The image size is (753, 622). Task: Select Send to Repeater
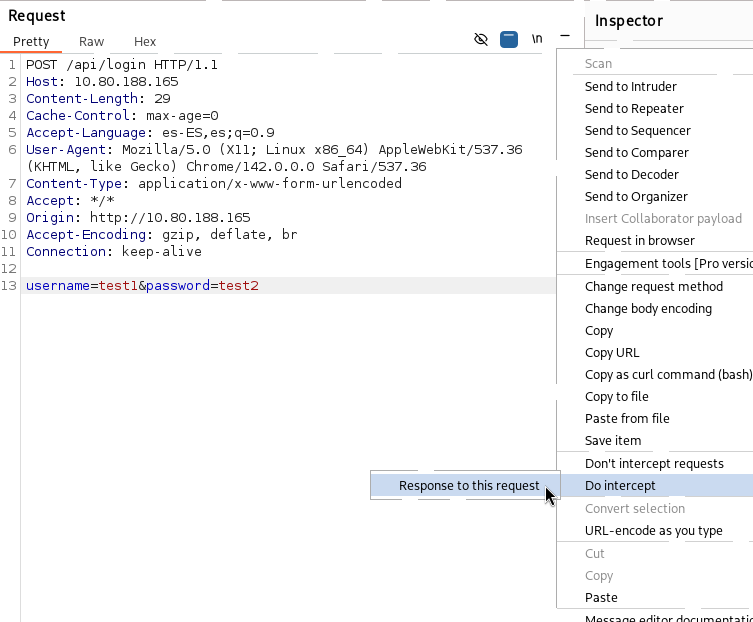(x=634, y=109)
